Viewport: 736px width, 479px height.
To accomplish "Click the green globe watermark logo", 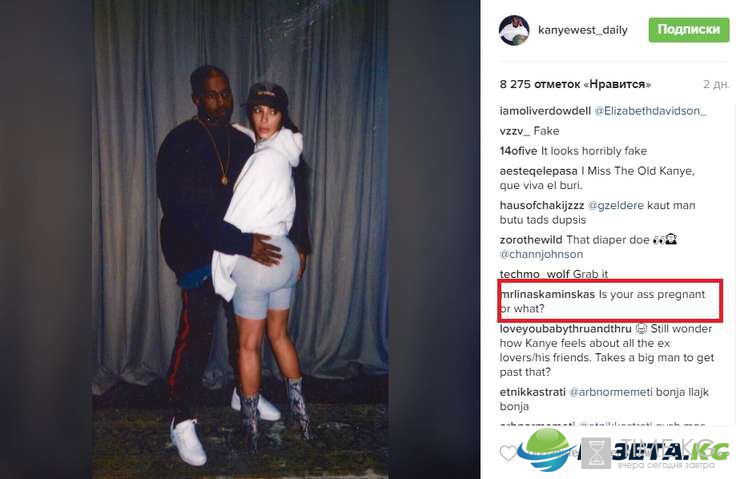I will pyautogui.click(x=548, y=450).
